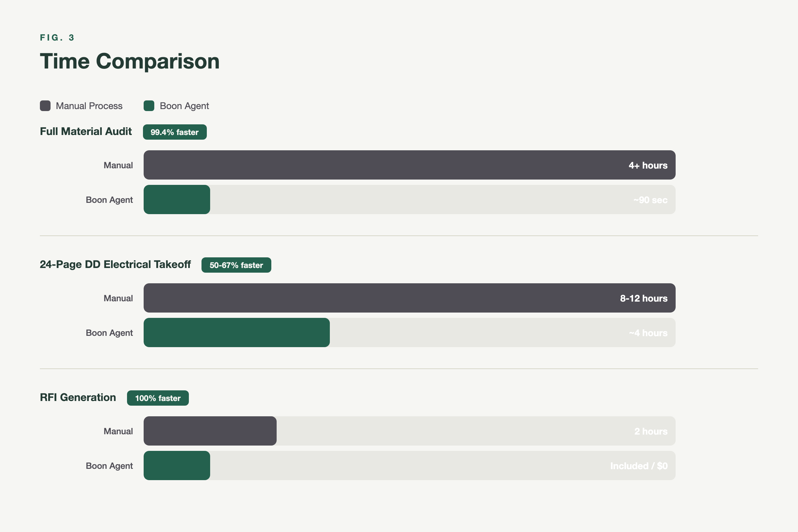The width and height of the screenshot is (798, 532).
Task: Click the 99.4% faster badge
Action: pyautogui.click(x=175, y=132)
